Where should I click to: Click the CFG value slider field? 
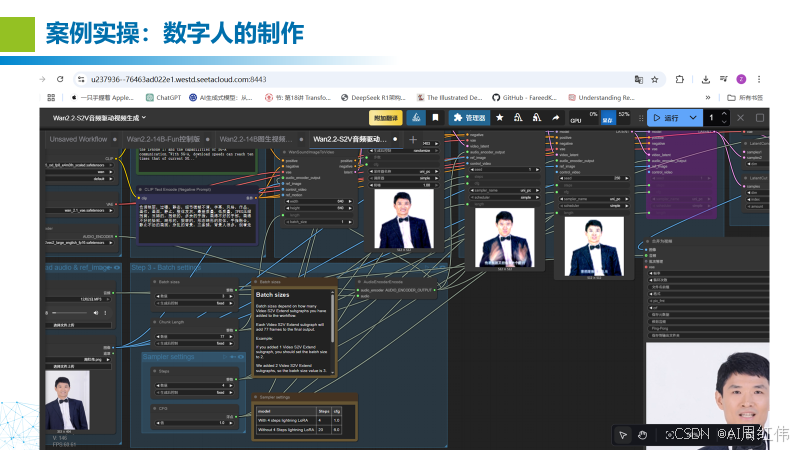(194, 422)
